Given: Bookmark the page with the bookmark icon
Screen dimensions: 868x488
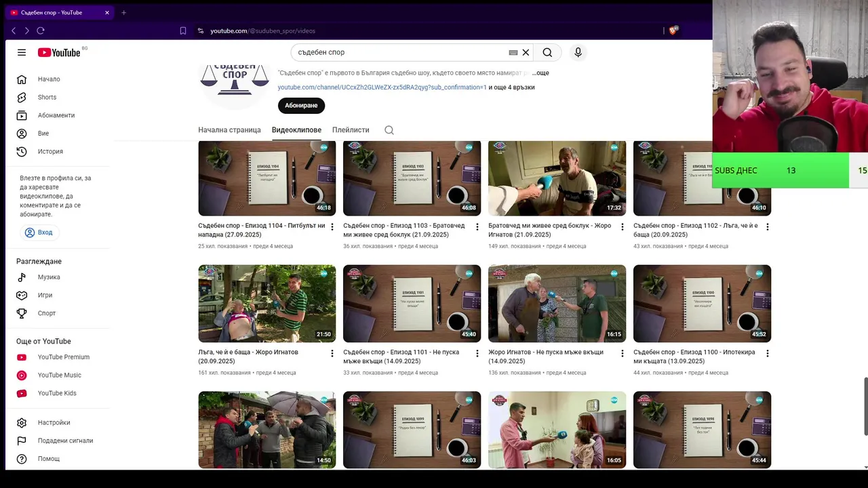Looking at the screenshot, I should tap(183, 30).
